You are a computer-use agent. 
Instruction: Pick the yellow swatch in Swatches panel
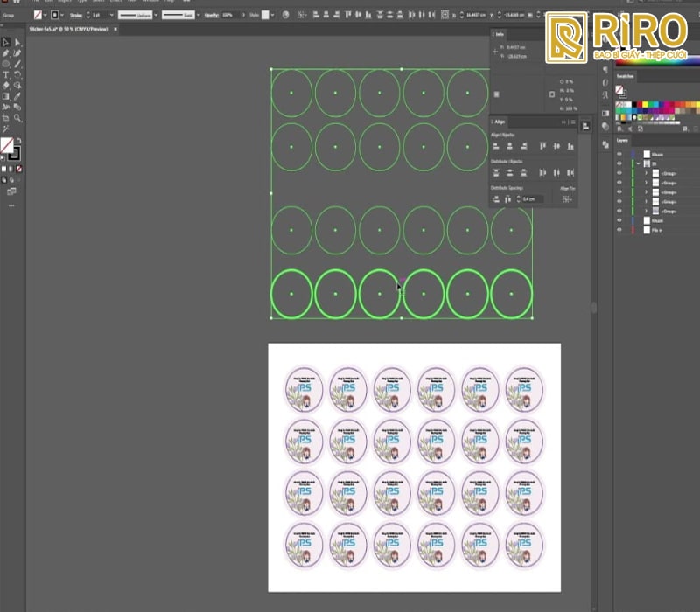click(645, 104)
